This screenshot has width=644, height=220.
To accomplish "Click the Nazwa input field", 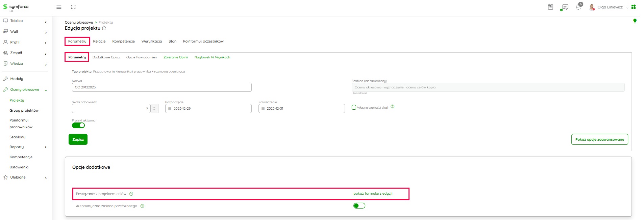I will pos(162,87).
